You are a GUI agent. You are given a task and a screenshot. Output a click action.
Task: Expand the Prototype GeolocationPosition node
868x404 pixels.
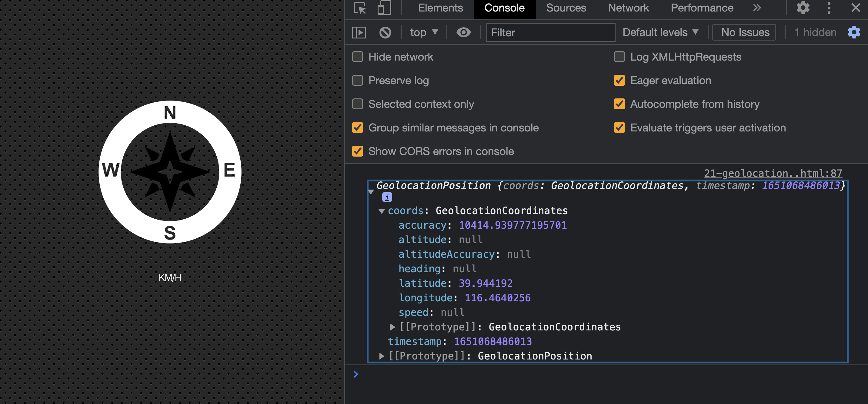382,356
